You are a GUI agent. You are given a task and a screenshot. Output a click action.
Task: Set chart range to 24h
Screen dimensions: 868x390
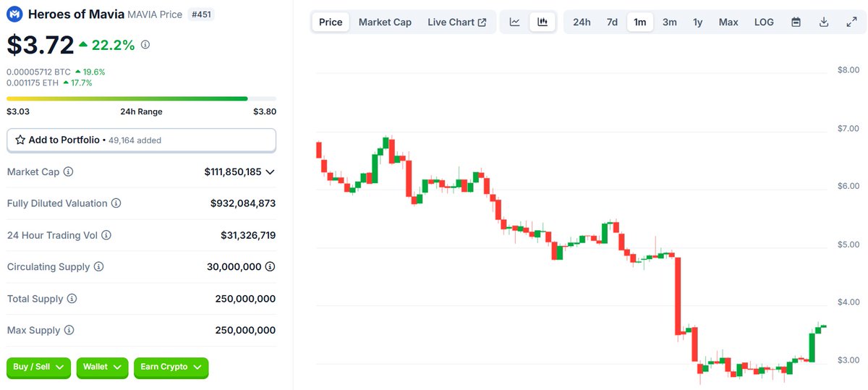coord(582,22)
